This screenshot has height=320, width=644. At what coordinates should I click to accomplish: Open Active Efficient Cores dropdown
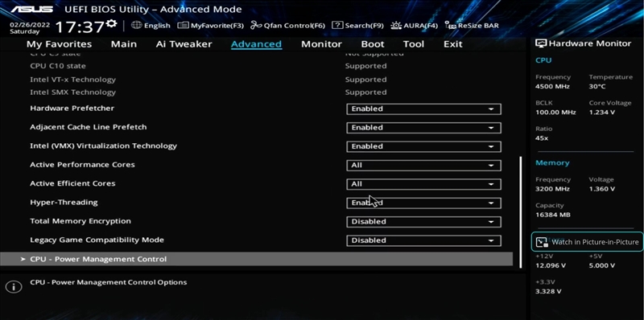pos(423,184)
